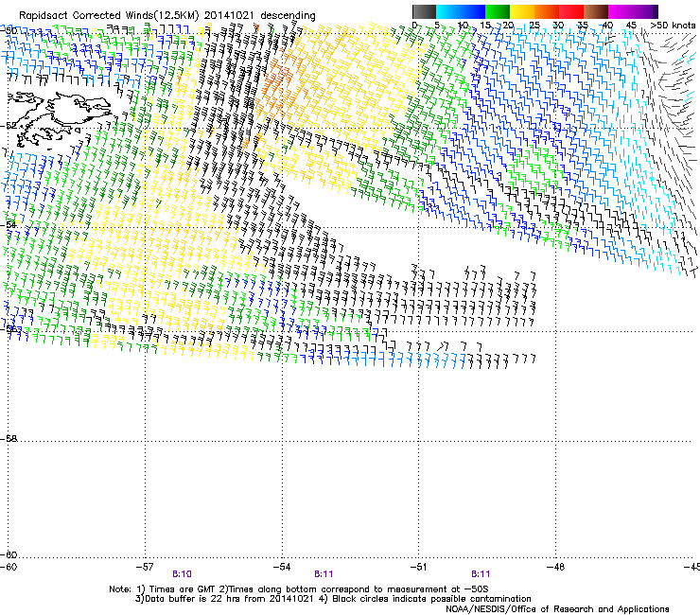This screenshot has height=615, width=700.
Task: Click the note 'Black circles indicate possible contamination'
Action: click(431, 599)
